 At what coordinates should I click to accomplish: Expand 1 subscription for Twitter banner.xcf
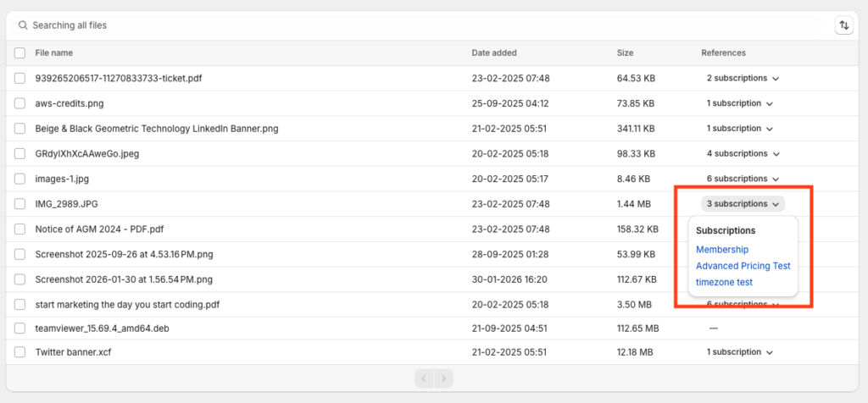(x=740, y=352)
